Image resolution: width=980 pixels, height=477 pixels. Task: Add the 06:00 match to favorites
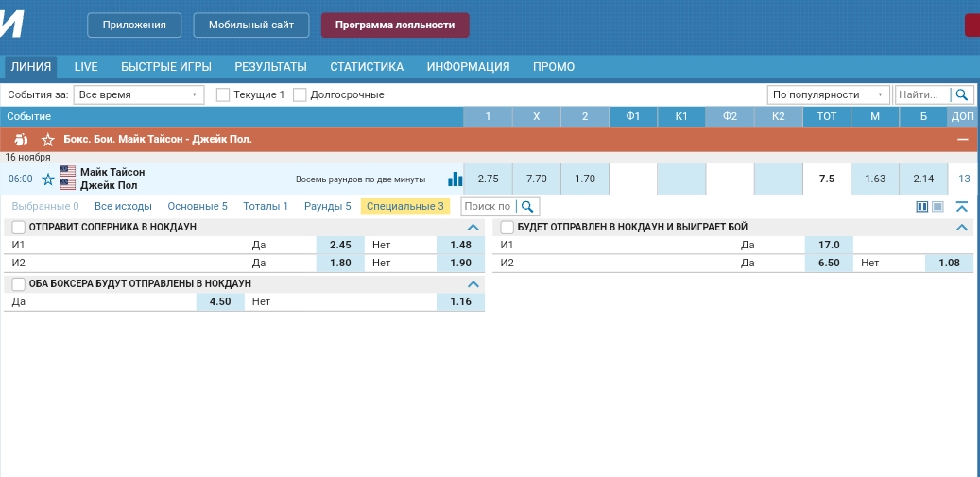(x=48, y=179)
